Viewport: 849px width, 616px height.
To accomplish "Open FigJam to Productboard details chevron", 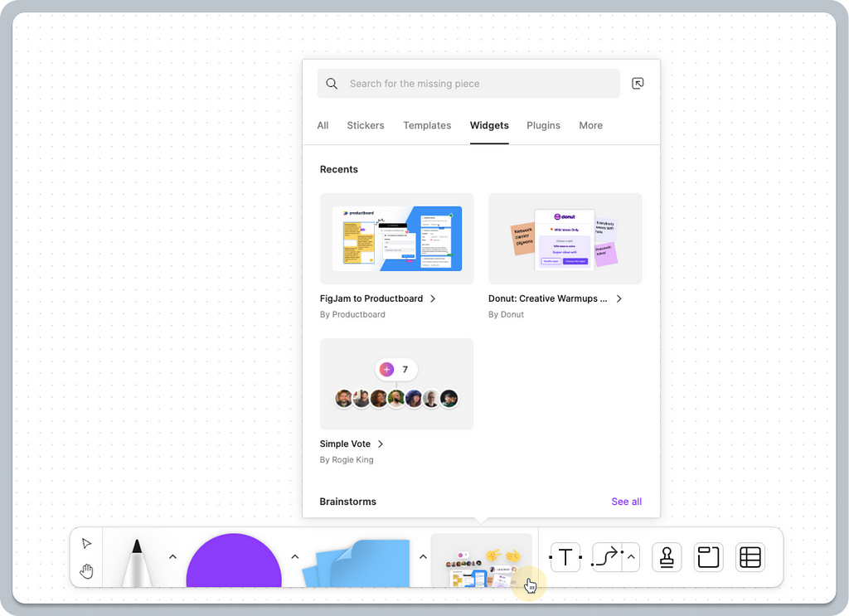I will point(433,298).
